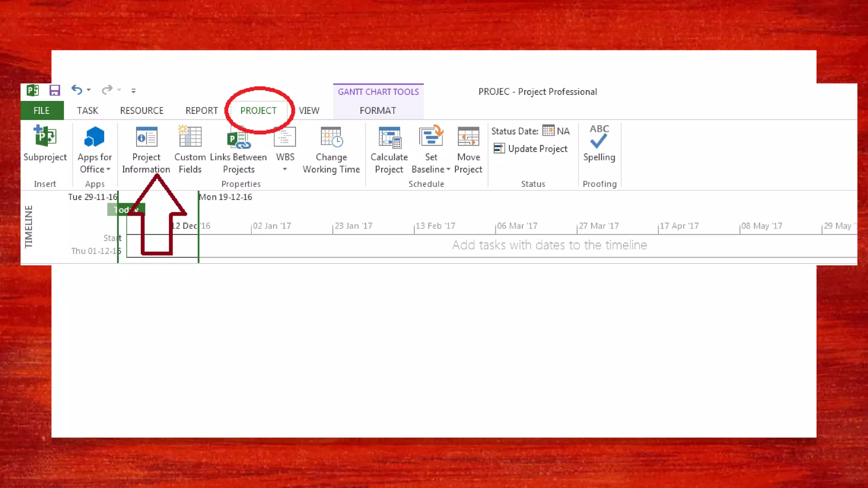Click the Status Date calendar picker

(548, 130)
